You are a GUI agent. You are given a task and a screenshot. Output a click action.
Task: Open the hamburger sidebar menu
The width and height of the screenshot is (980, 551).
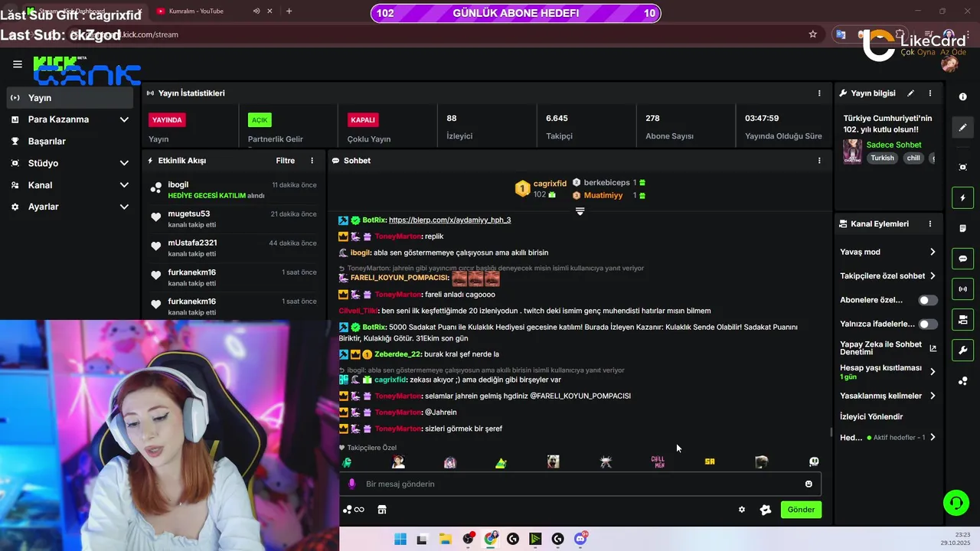click(x=17, y=64)
